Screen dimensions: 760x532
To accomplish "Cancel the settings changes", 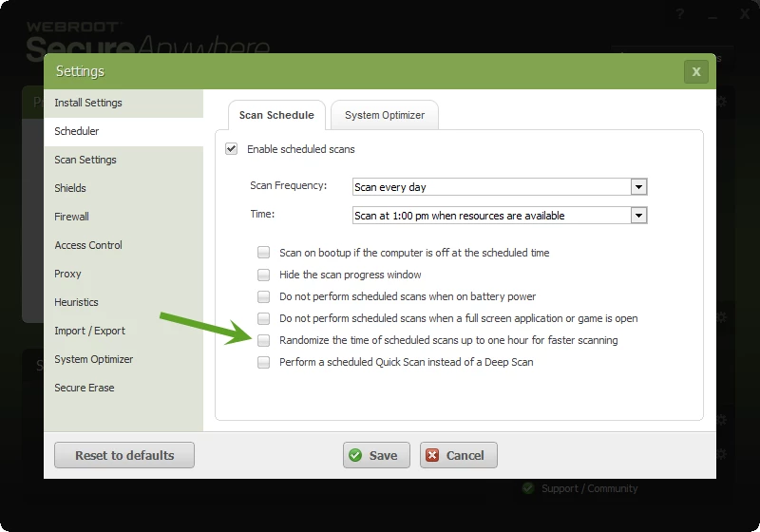I will click(459, 455).
